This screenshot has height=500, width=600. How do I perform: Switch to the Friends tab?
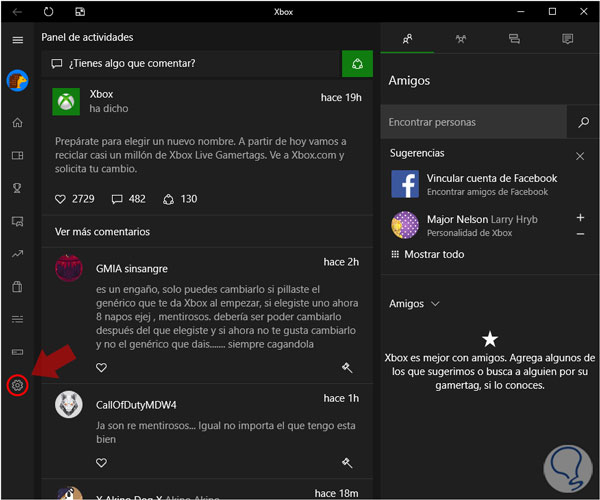point(407,39)
